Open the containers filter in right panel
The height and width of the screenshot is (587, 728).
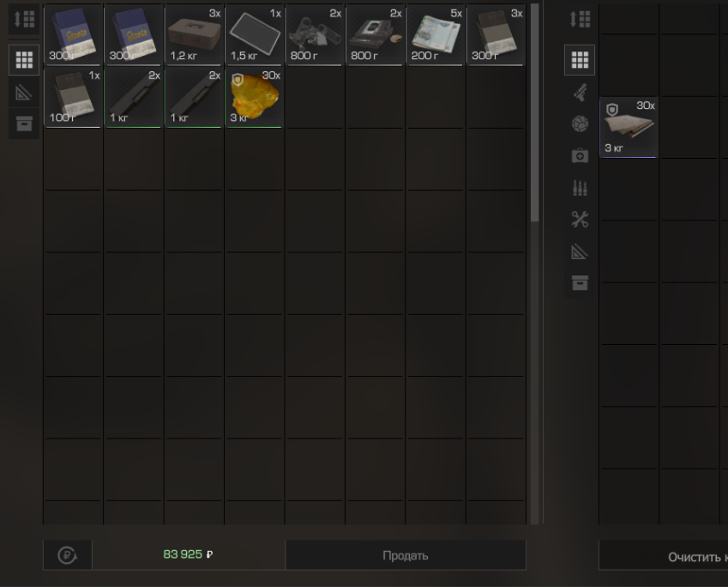tap(580, 283)
